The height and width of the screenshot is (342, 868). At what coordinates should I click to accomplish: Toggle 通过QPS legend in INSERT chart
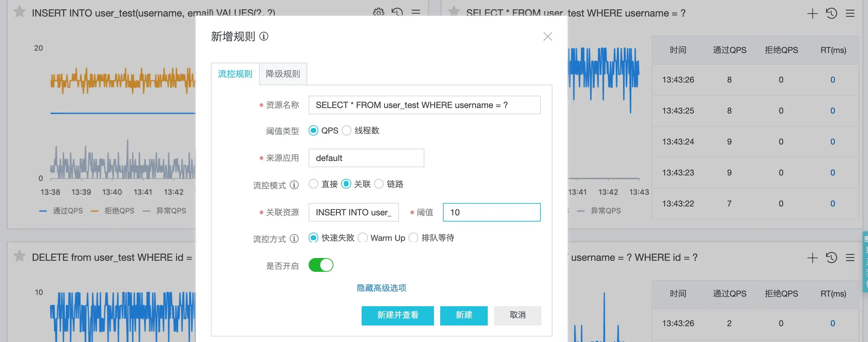tap(61, 211)
